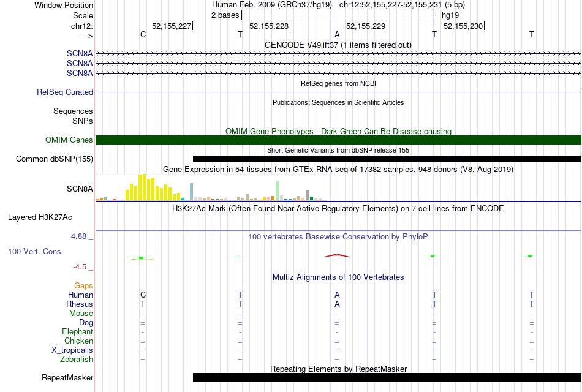Click the 2 bases scale label
Viewport: 582px width, 392px height.
tap(225, 15)
